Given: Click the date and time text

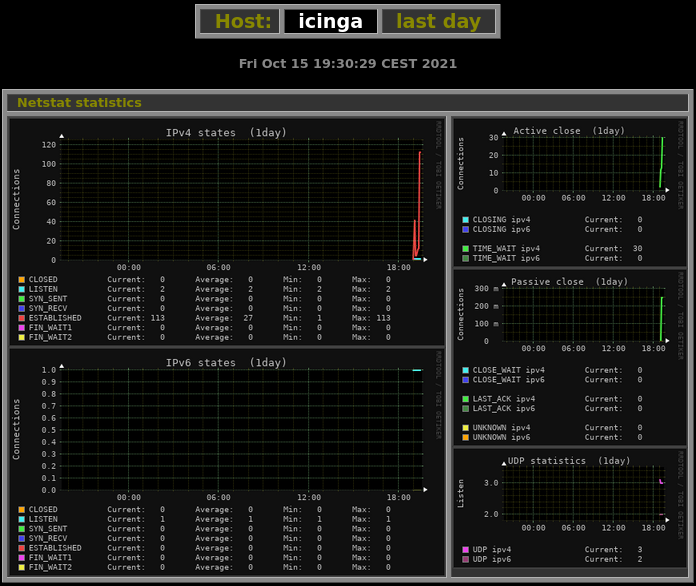Looking at the screenshot, I should (347, 64).
